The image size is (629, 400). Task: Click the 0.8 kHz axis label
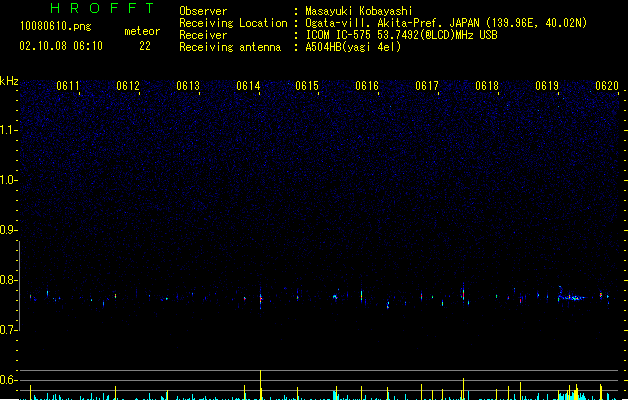(x=9, y=280)
